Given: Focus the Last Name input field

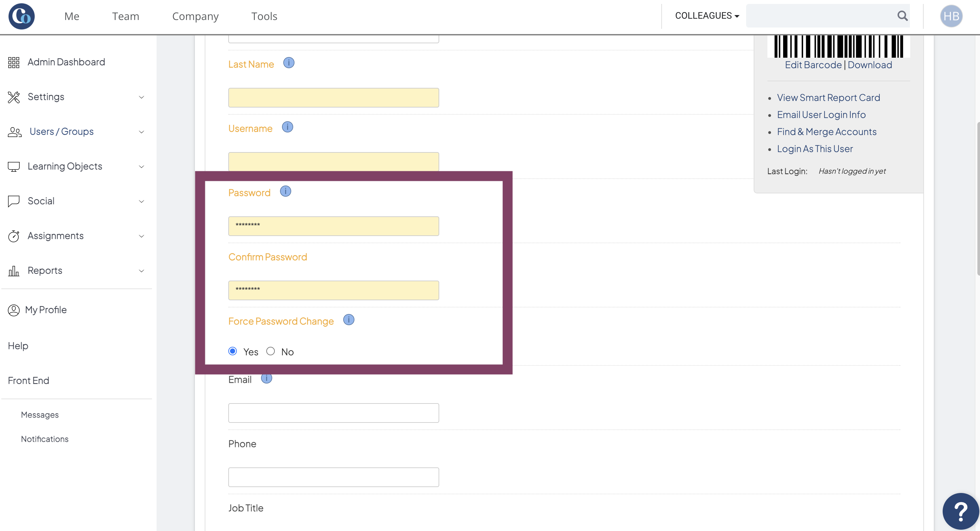Looking at the screenshot, I should click(x=334, y=98).
